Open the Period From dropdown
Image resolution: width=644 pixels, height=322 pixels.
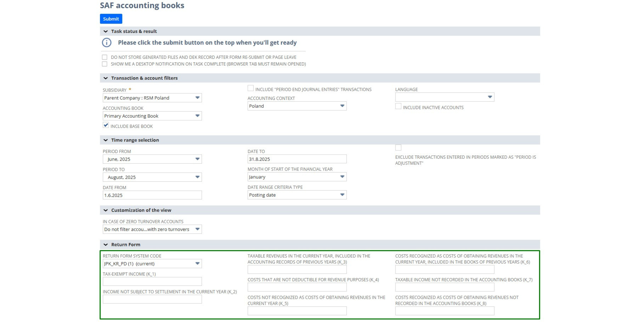(197, 159)
